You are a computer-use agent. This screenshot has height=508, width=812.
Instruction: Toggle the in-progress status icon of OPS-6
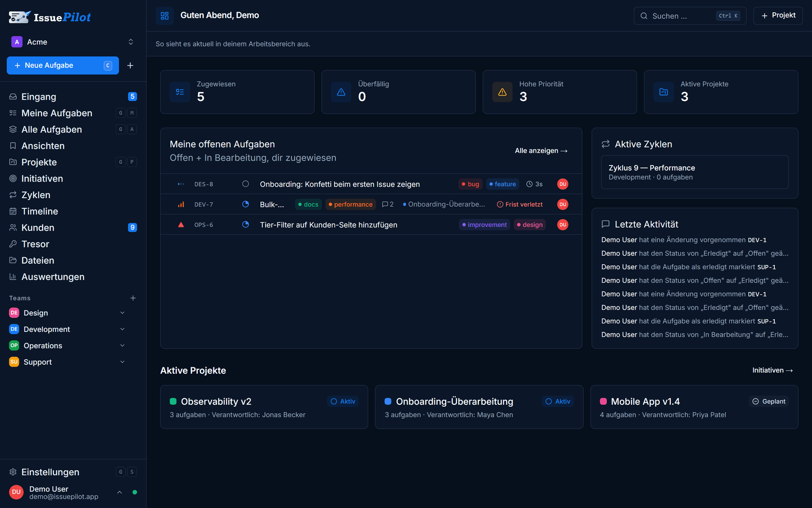245,224
